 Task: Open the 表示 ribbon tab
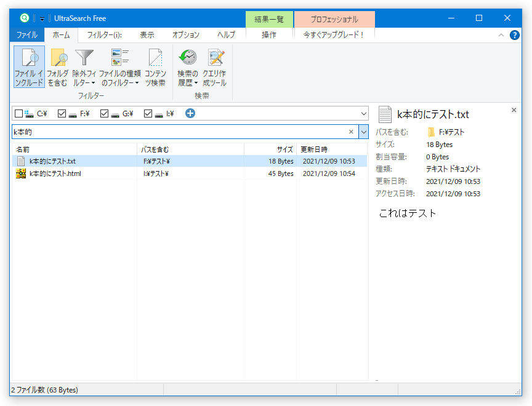147,35
